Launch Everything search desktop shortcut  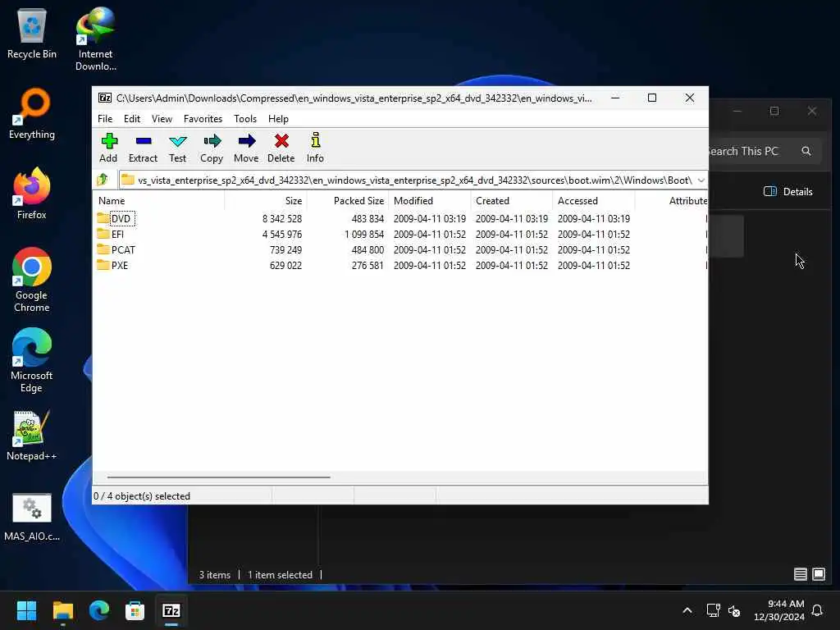[32, 114]
